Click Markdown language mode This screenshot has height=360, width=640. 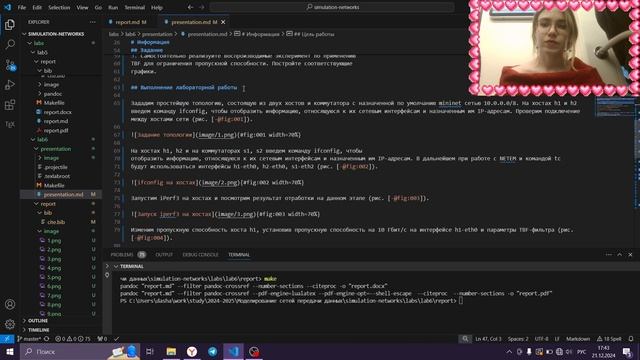point(578,339)
